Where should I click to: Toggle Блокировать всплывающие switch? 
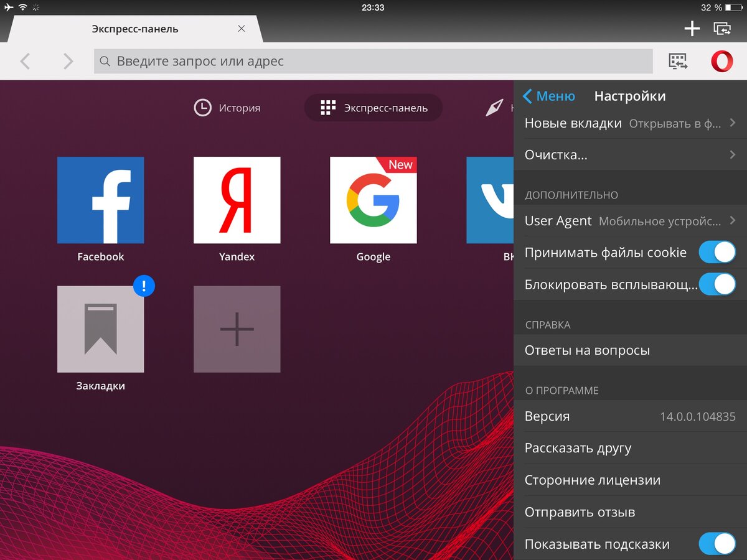pyautogui.click(x=717, y=284)
